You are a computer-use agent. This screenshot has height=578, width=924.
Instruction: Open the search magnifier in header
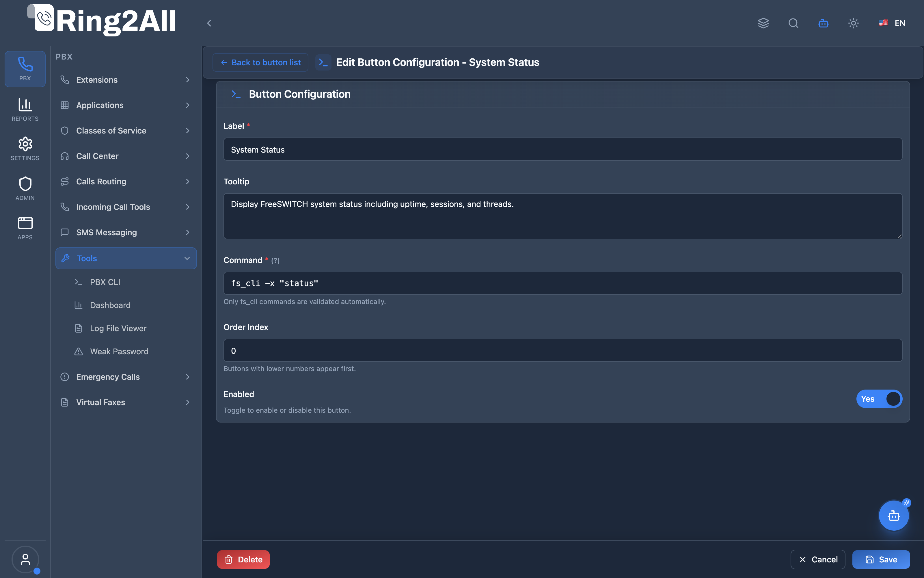pyautogui.click(x=793, y=23)
